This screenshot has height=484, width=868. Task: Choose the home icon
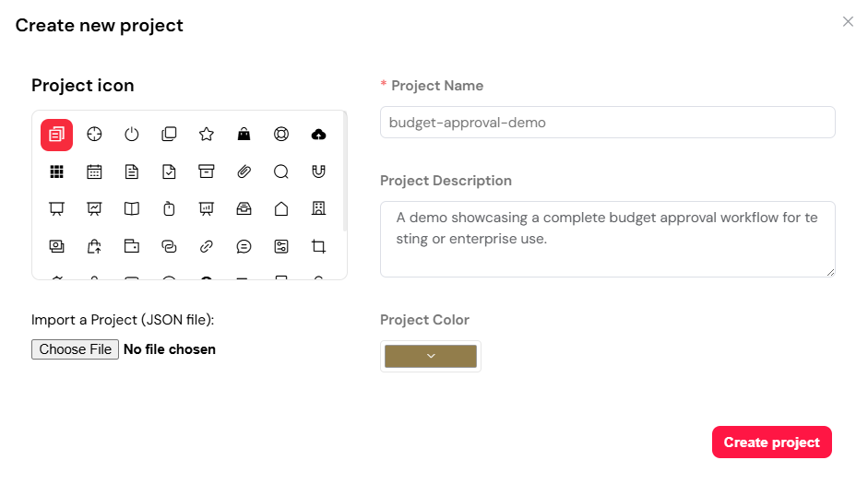point(281,208)
